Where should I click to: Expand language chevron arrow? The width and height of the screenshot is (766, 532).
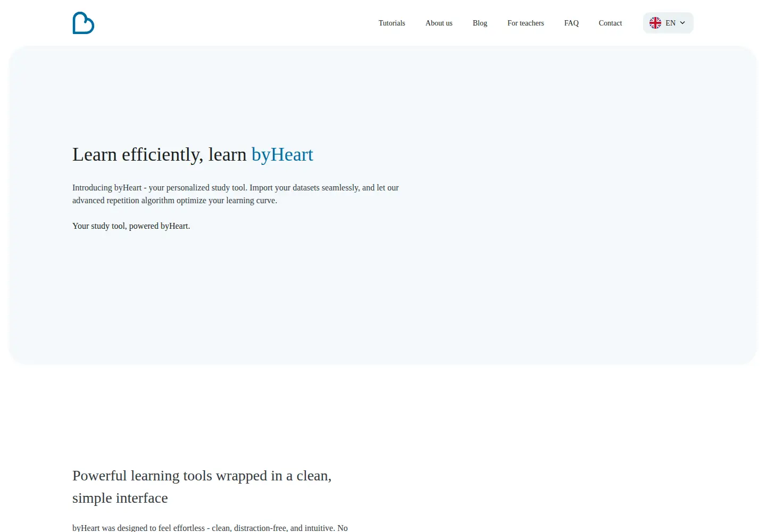(682, 23)
